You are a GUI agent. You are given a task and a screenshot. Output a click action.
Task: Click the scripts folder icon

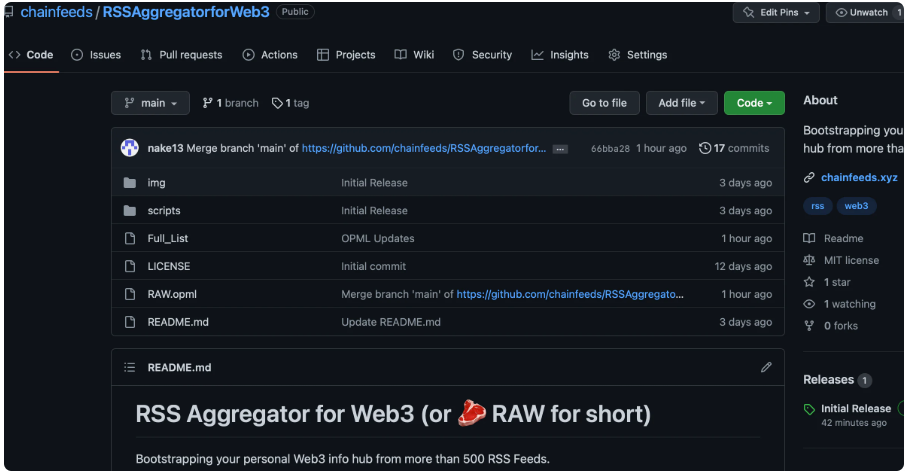130,211
